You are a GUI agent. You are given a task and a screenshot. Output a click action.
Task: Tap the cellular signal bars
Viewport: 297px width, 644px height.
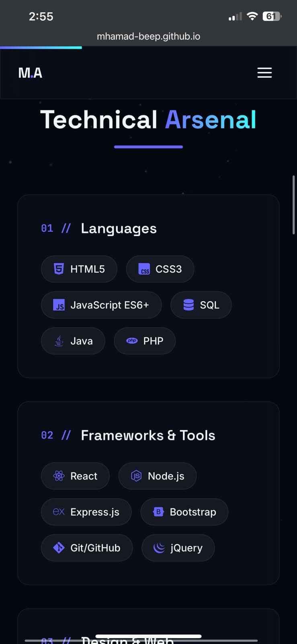point(235,17)
